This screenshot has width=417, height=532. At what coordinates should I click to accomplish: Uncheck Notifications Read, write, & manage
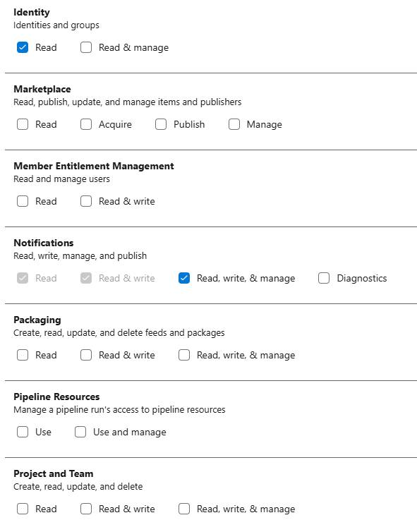(184, 278)
